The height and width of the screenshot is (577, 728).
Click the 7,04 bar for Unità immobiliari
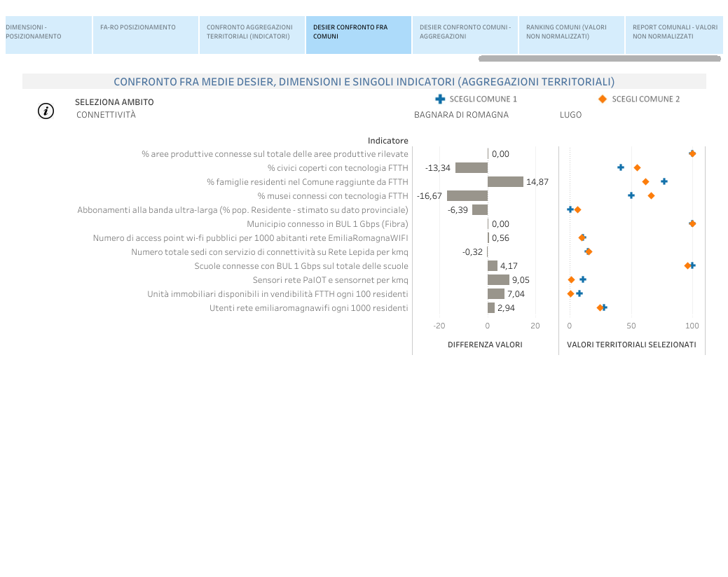(496, 293)
